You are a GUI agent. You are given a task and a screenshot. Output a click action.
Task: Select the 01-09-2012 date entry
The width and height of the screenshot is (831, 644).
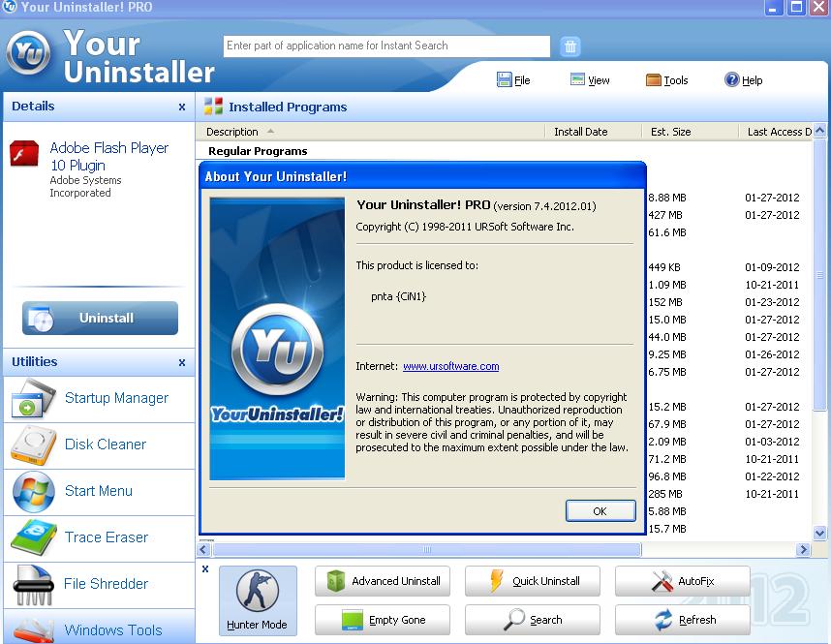772,267
